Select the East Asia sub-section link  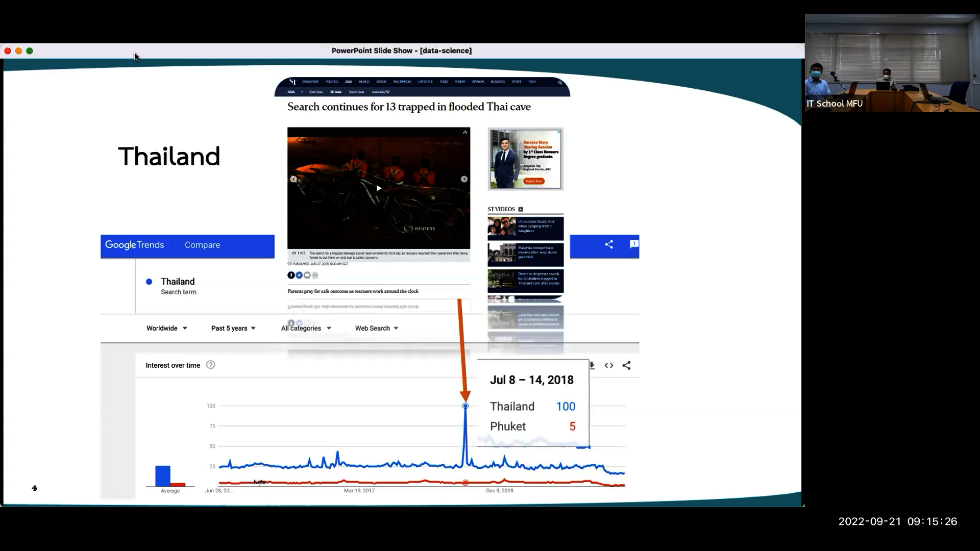pos(316,92)
